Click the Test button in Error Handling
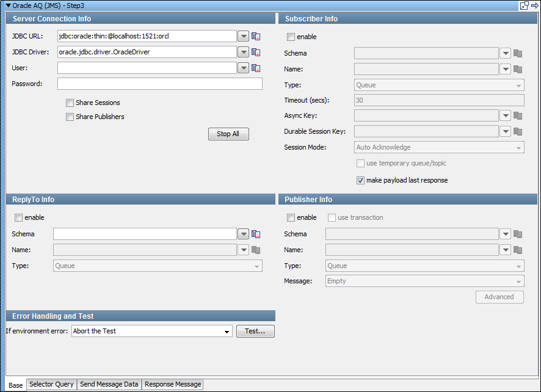541x392 pixels. [255, 331]
